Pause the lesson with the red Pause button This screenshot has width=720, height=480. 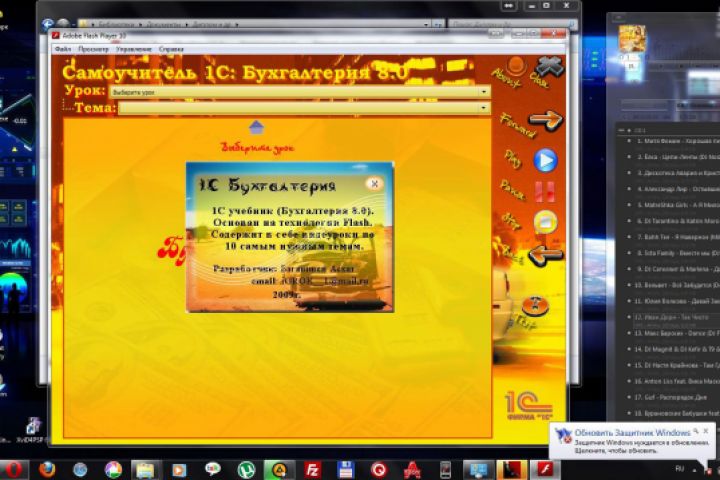[545, 192]
